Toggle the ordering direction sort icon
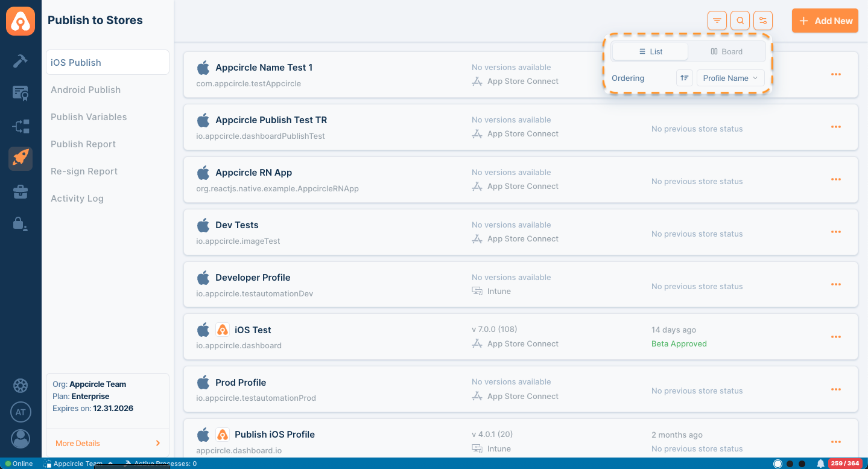This screenshot has height=469, width=868. coord(685,78)
